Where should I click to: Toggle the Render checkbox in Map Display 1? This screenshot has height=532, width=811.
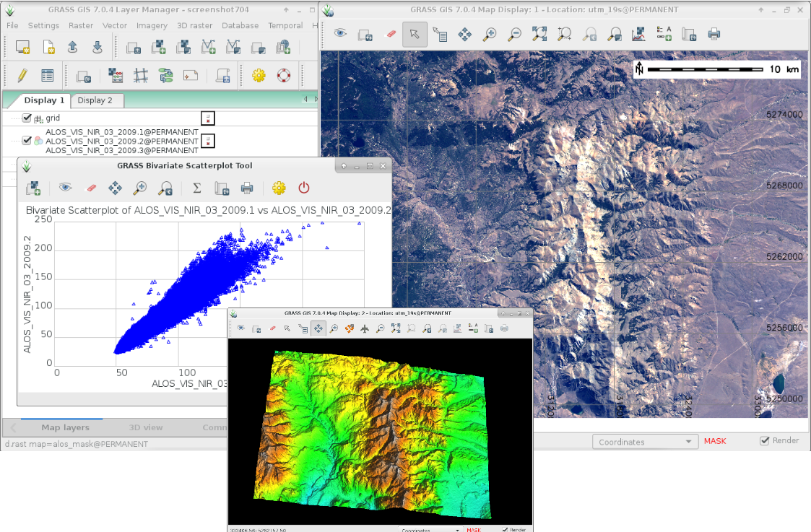[765, 440]
